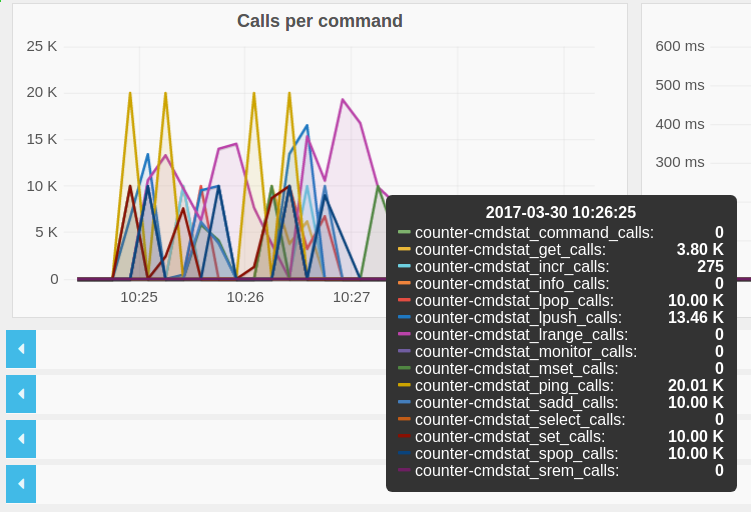Click counter-cmdstat_get_calls label in tooltip
751x512 pixels.
coord(510,250)
